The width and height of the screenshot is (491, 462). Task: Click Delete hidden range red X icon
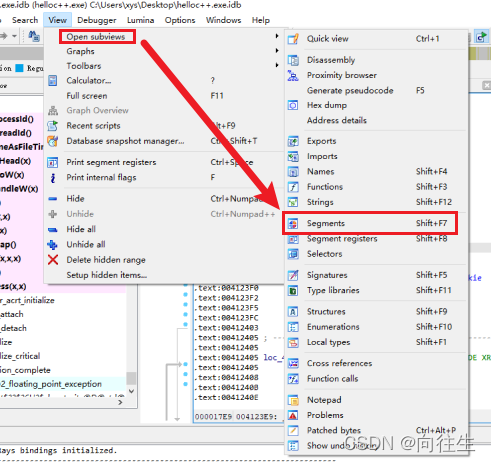[x=53, y=260]
